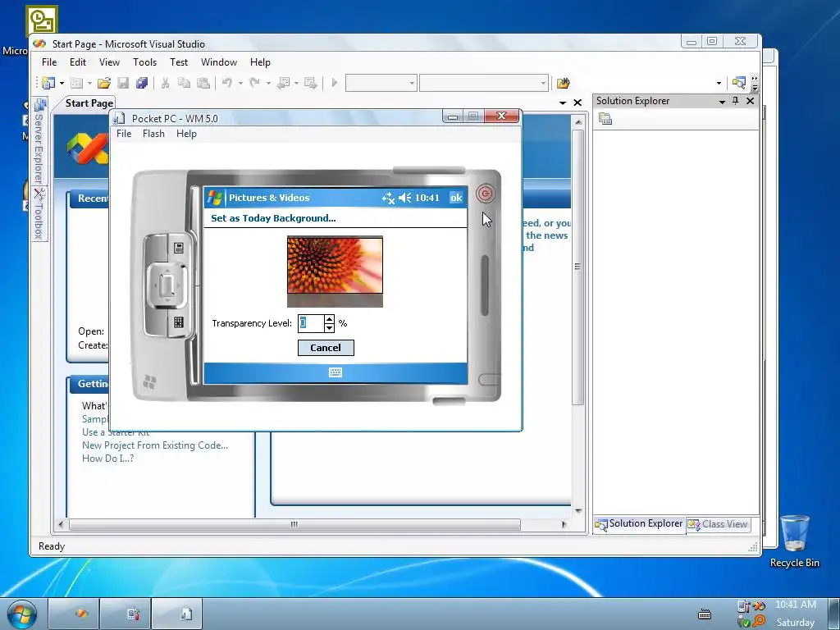Click the Find toolbar icon at far right
Viewport: 840px width, 630px height.
click(739, 83)
